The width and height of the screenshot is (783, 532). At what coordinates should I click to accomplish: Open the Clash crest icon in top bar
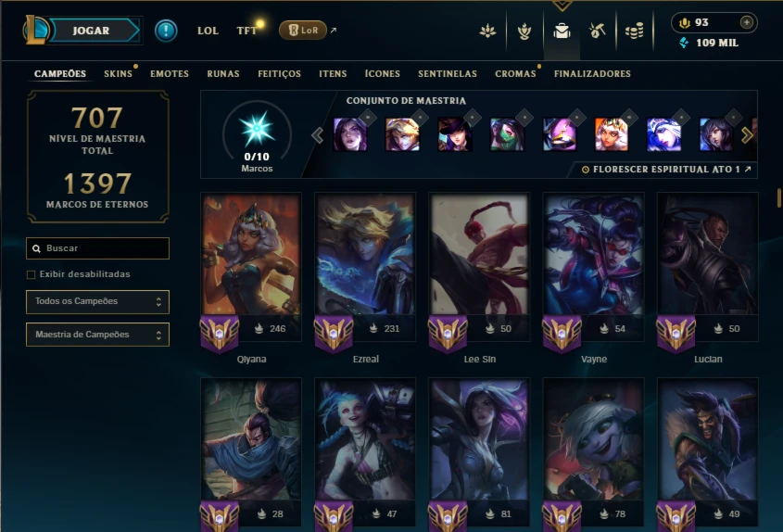[524, 31]
